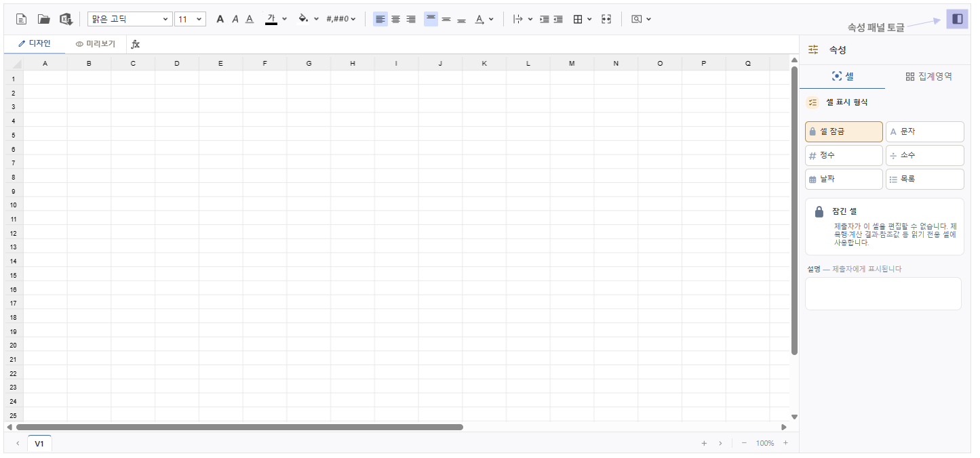Select column header Q
This screenshot has width=980, height=458.
pyautogui.click(x=748, y=63)
